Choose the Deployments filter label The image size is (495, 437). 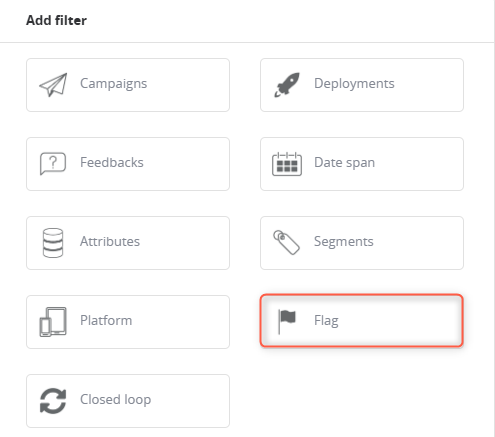tap(354, 84)
